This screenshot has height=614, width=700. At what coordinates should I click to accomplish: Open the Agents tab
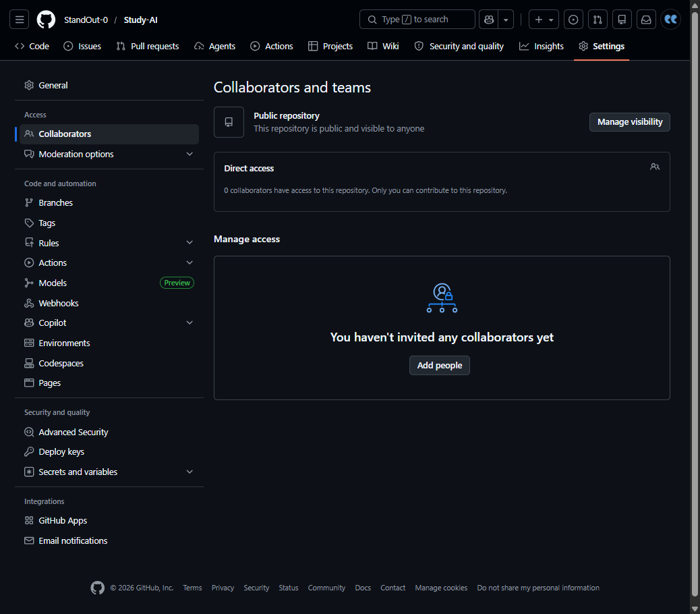(214, 46)
